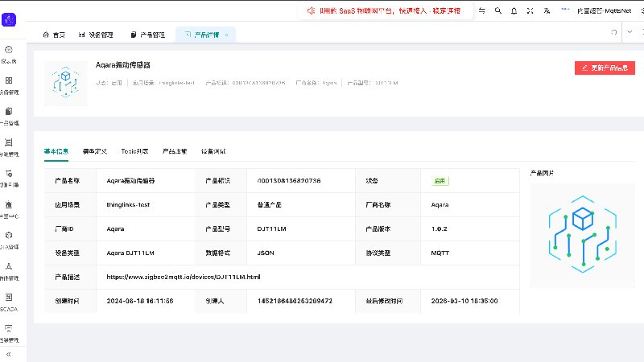Open language translate icon
Image resolution: width=644 pixels, height=362 pixels.
click(x=547, y=10)
